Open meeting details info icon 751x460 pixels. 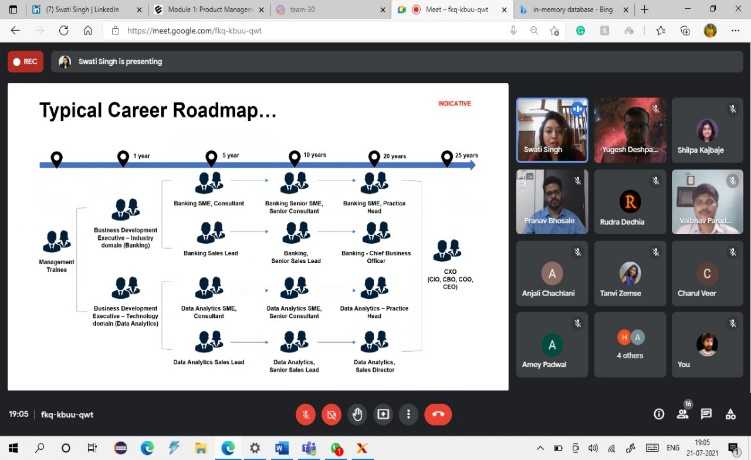[659, 414]
